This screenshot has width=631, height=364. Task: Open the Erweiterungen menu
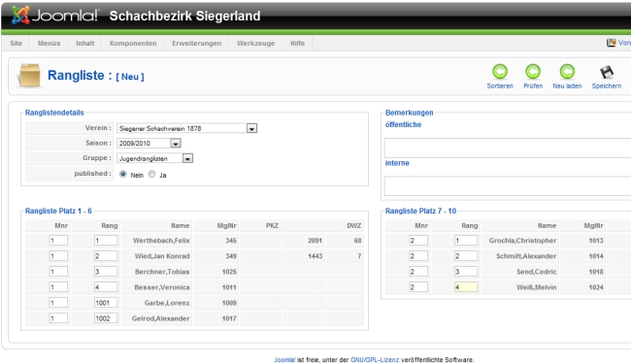197,43
